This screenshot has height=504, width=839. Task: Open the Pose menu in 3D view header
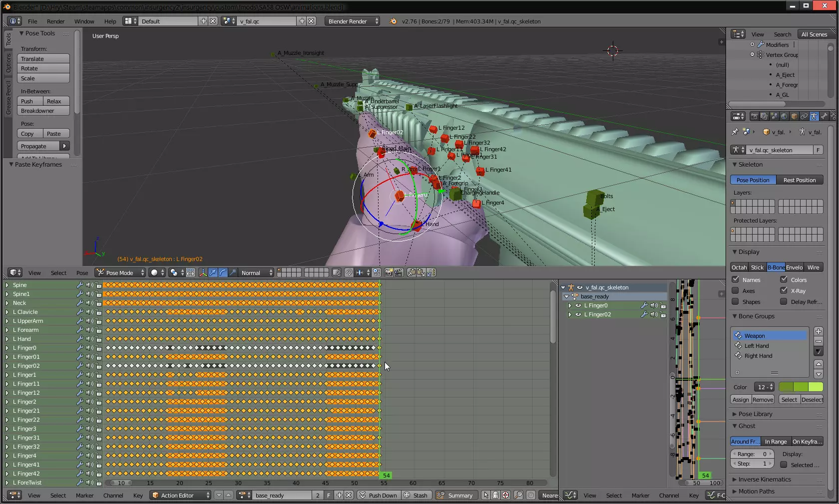click(x=82, y=273)
